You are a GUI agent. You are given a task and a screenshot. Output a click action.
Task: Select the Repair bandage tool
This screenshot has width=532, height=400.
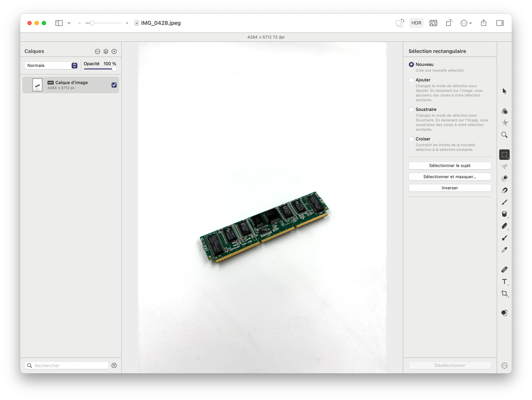pyautogui.click(x=504, y=270)
